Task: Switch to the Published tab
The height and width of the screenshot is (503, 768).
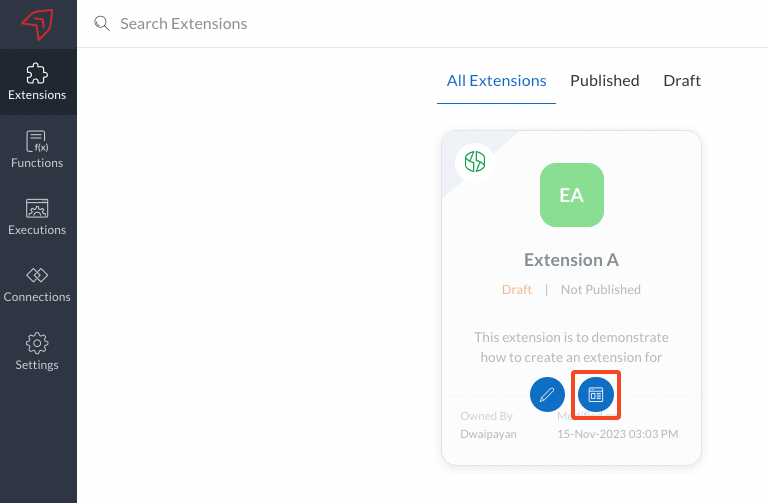Action: [604, 81]
